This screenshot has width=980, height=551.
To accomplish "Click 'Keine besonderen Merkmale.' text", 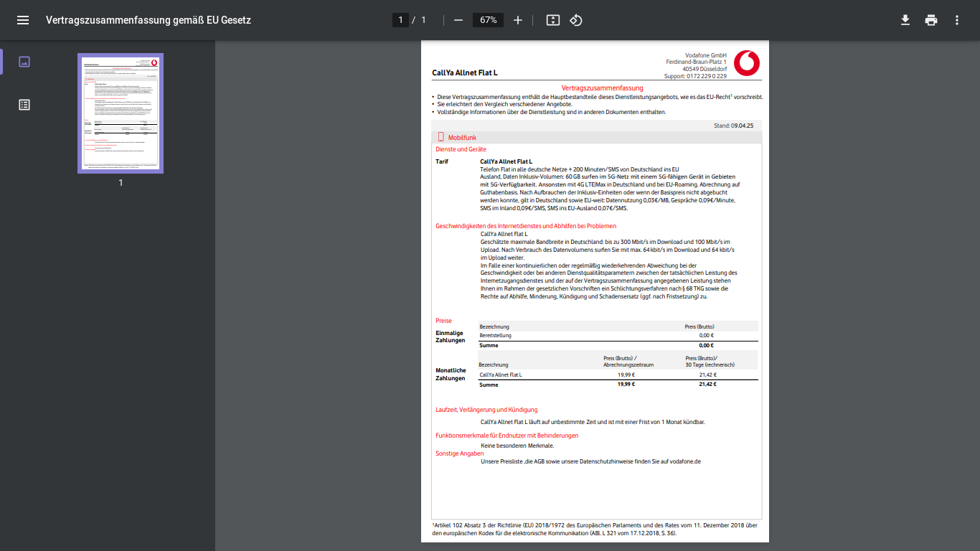I will (517, 446).
